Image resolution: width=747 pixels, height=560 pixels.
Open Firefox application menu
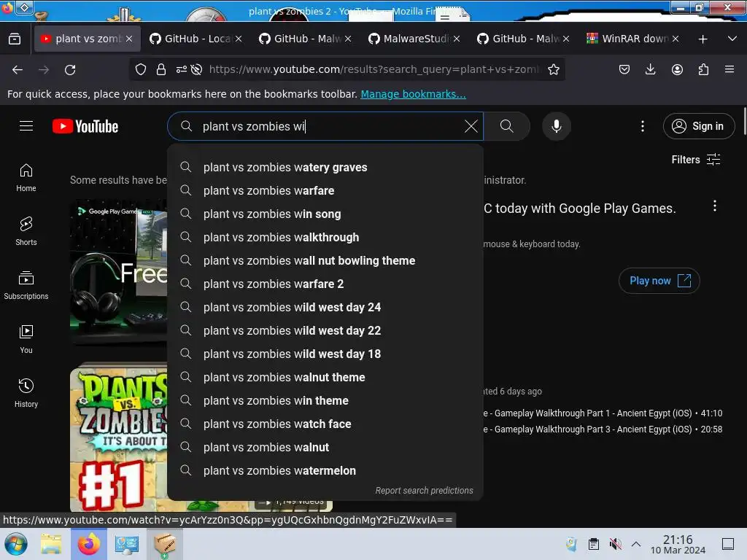tap(729, 69)
